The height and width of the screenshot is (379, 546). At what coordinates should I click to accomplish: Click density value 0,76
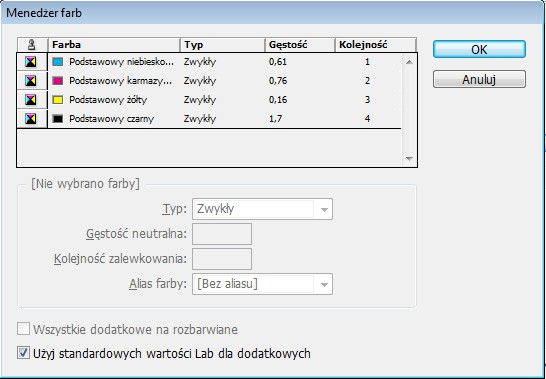[278, 81]
